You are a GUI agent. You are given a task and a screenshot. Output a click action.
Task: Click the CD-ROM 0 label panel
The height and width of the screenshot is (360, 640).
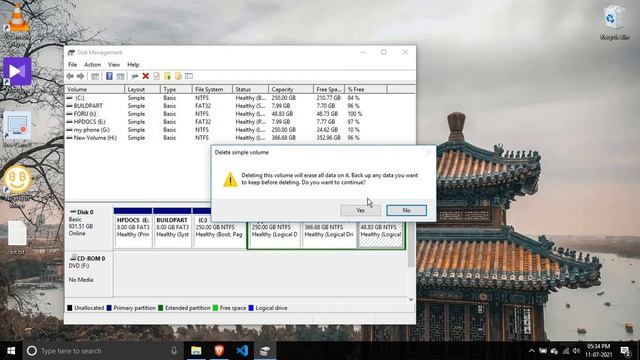point(89,274)
